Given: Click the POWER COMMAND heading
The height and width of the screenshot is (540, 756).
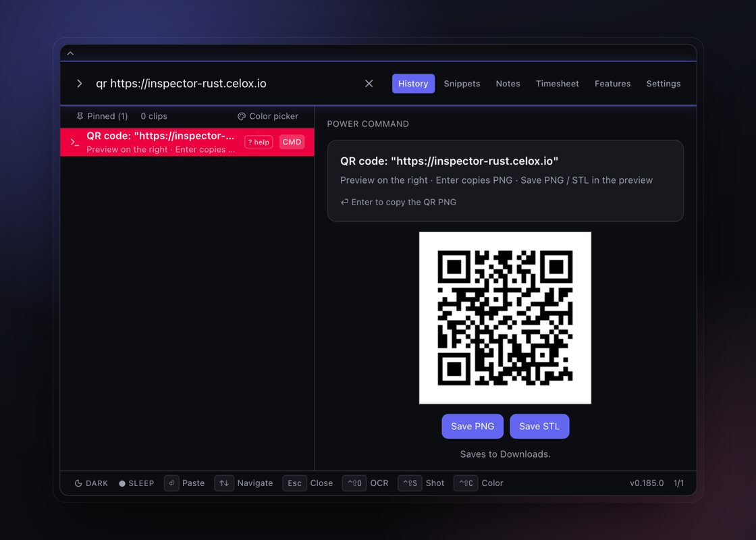Looking at the screenshot, I should (368, 124).
